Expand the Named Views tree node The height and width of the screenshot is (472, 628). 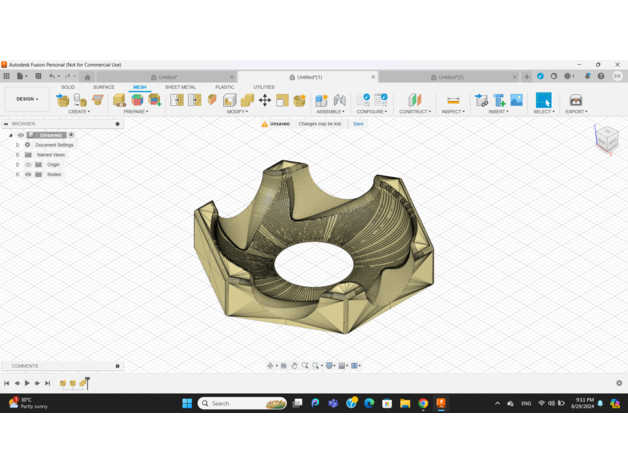(x=17, y=155)
